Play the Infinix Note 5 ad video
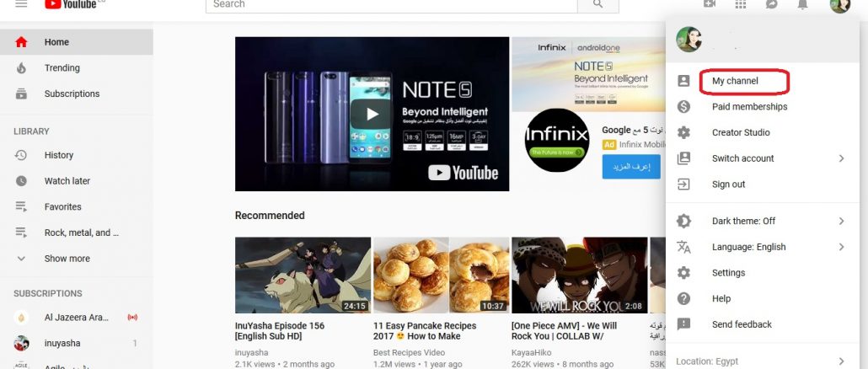Viewport: 868px width, 369px height. [372, 114]
